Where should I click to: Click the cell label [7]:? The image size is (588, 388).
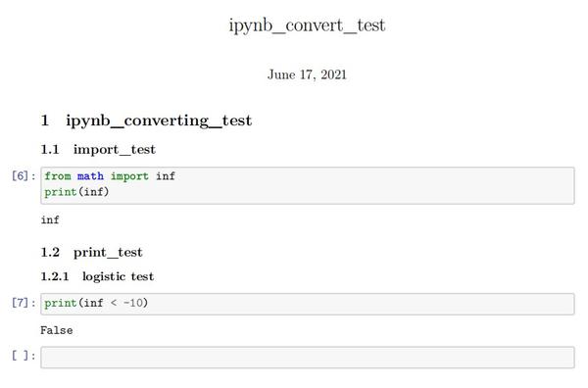[24, 303]
